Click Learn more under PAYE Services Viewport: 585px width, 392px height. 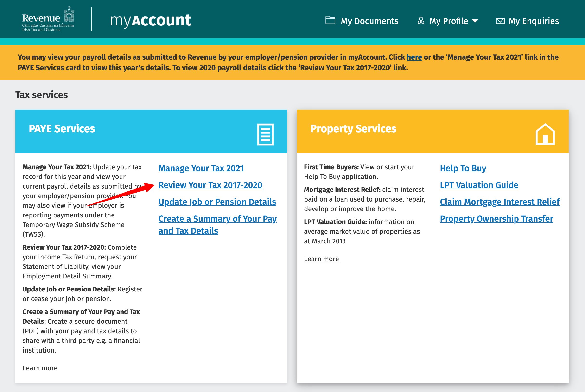pos(40,368)
